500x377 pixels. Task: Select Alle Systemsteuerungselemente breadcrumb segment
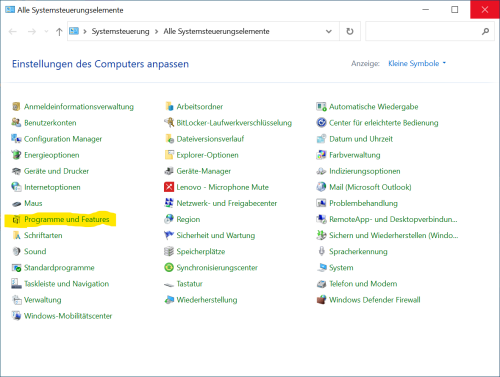[216, 31]
